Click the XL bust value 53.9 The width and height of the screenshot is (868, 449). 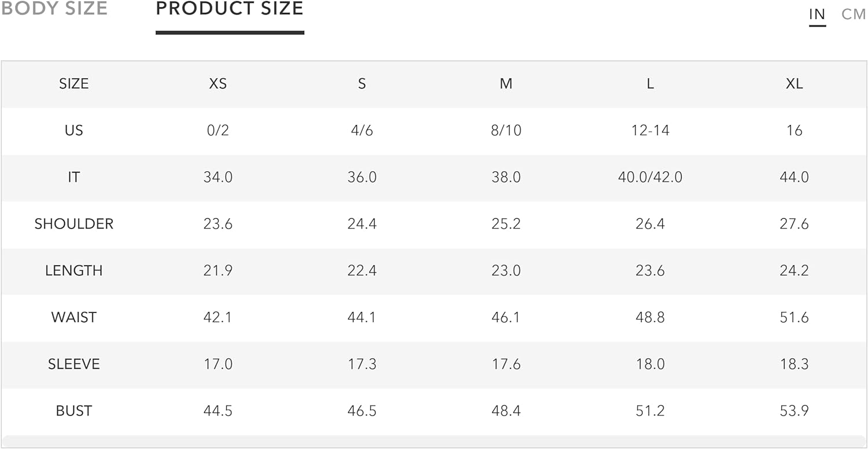pyautogui.click(x=794, y=411)
